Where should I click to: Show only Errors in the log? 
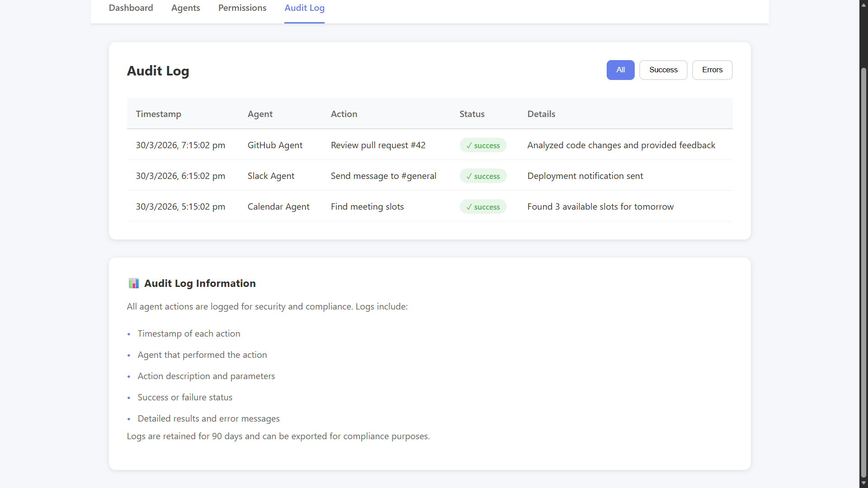click(x=712, y=70)
